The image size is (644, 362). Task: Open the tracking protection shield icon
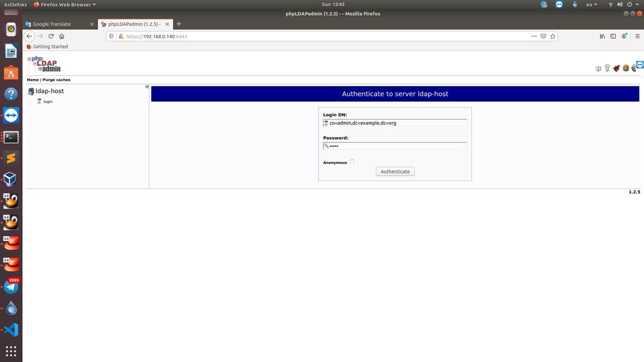(x=112, y=36)
